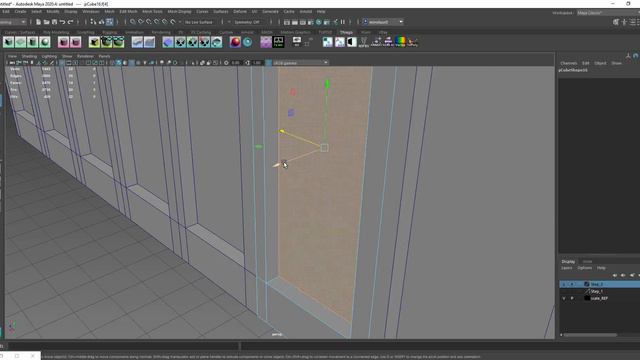640x360 pixels.
Task: Click the snap to points magnet icon
Action: click(x=149, y=22)
